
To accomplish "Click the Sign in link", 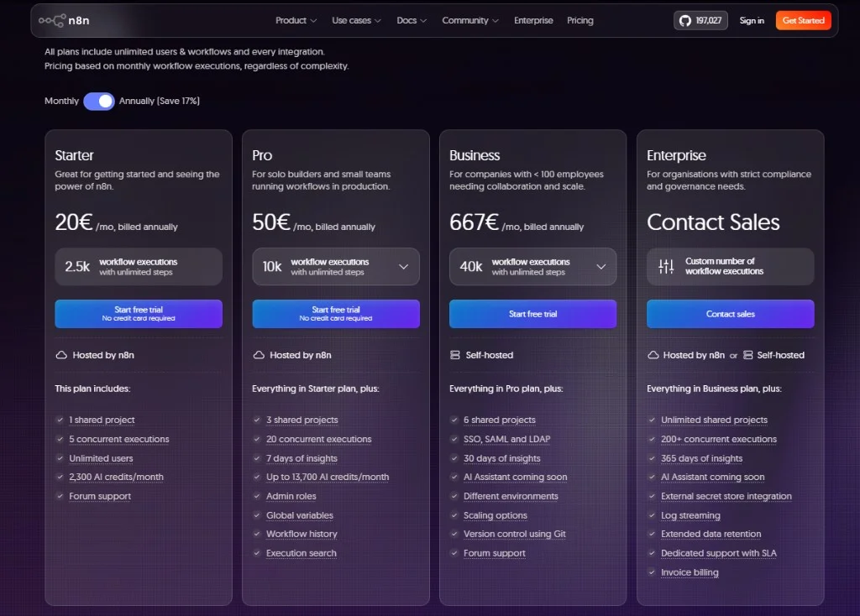I will tap(752, 20).
